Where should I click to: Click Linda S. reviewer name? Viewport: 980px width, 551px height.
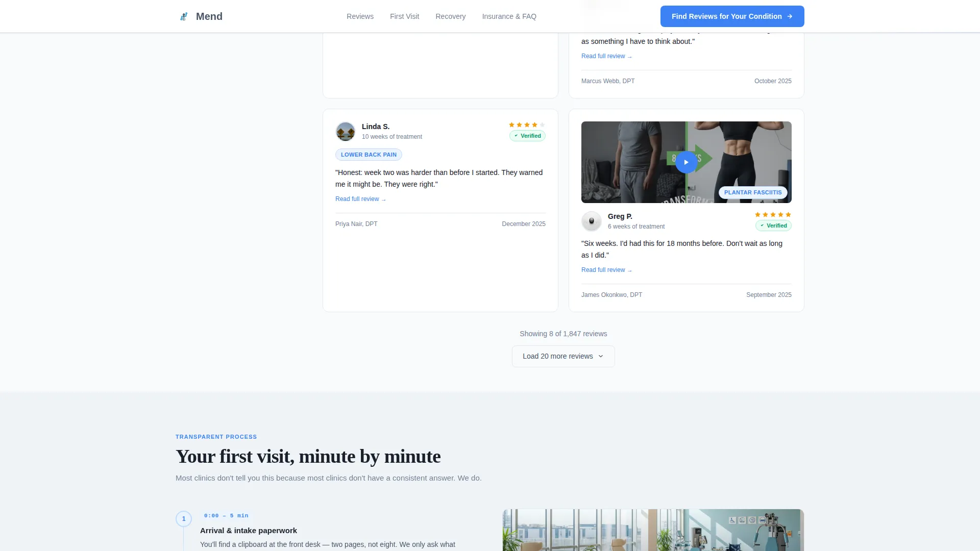(x=376, y=127)
